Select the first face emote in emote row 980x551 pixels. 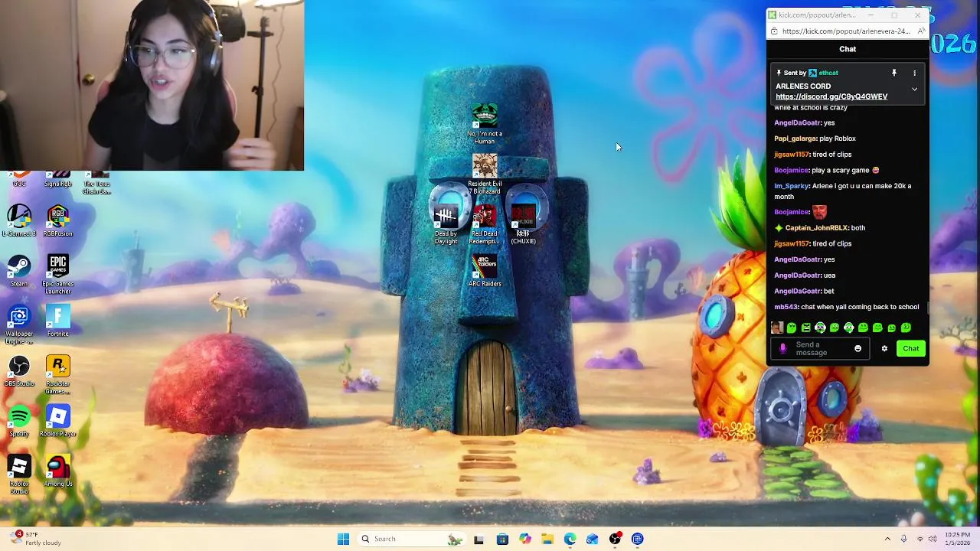pos(777,328)
